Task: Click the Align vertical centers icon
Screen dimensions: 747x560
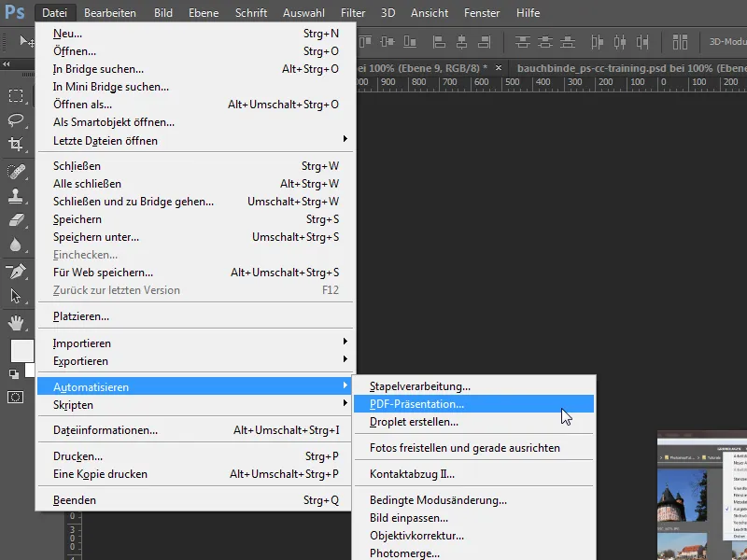Action: (388, 42)
